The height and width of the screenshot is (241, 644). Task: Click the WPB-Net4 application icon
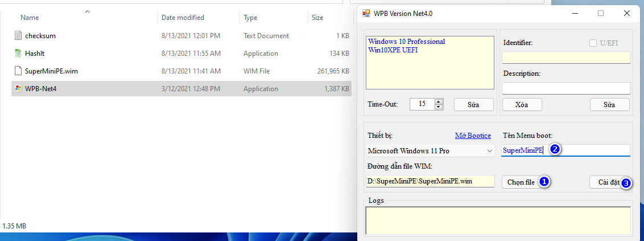[18, 89]
